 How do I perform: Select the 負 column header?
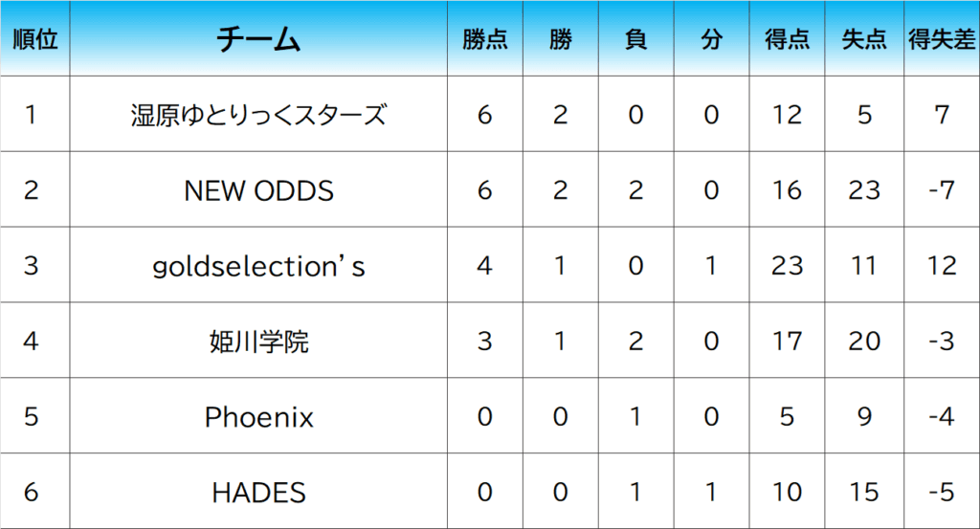[636, 38]
